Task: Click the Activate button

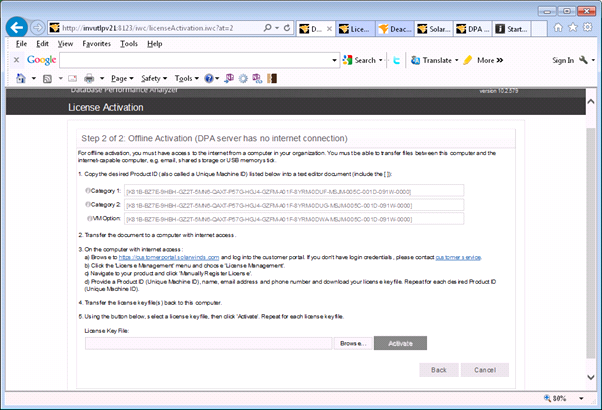Action: coord(400,343)
